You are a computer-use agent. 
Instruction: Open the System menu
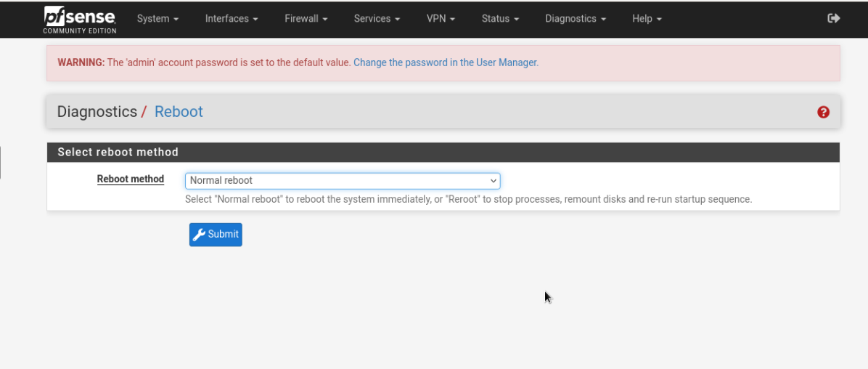coord(157,19)
